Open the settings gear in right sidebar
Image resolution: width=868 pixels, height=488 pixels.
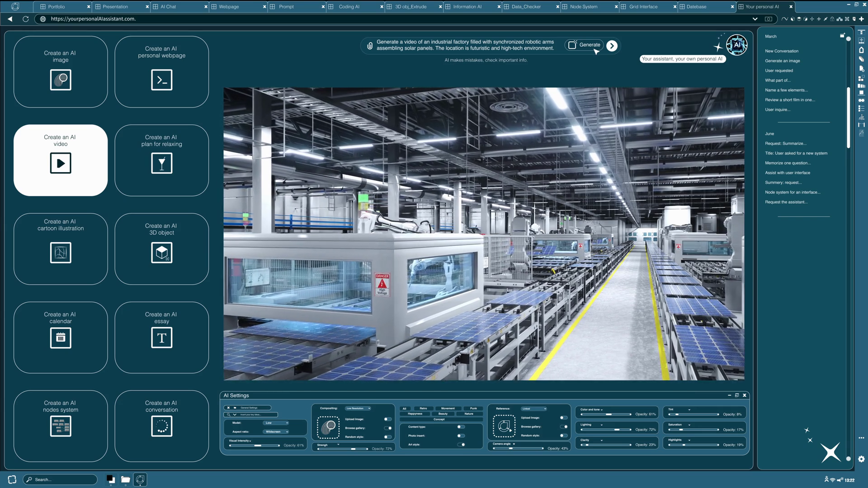click(861, 459)
